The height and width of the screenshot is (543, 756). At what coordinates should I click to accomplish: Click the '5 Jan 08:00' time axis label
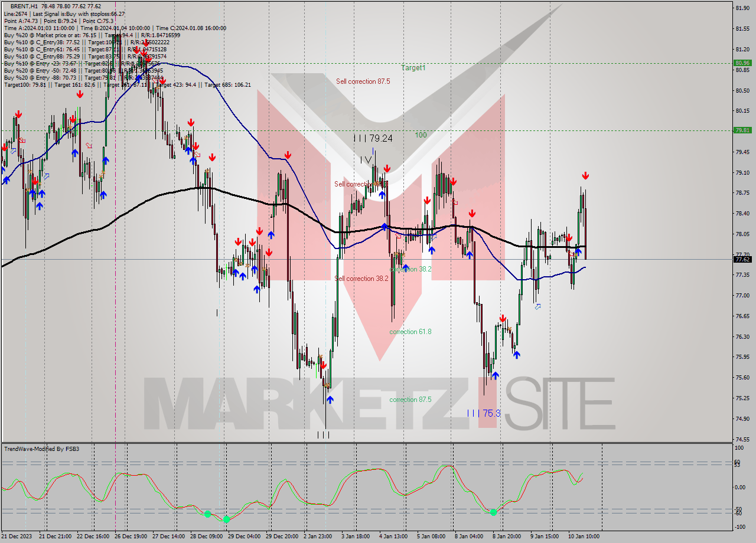click(x=432, y=537)
